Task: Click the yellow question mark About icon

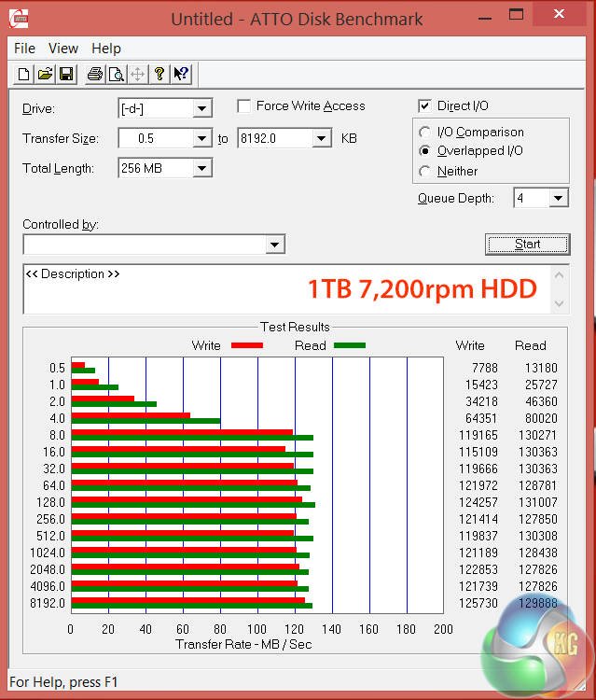Action: [x=159, y=74]
